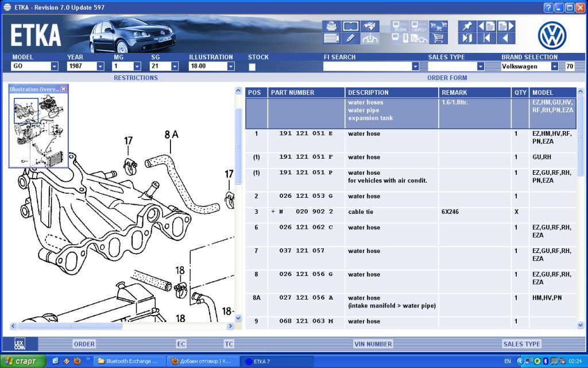Click the Windows Start button
This screenshot has width=588, height=368.
22,361
